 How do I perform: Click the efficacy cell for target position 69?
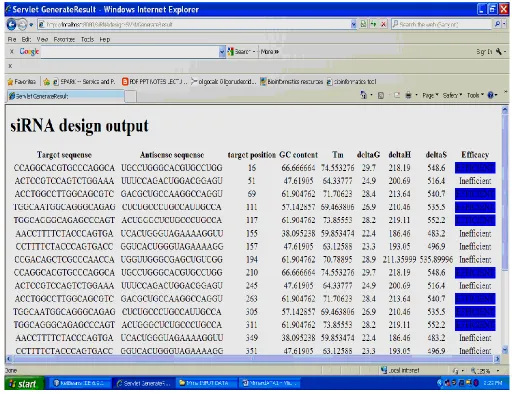tap(475, 194)
